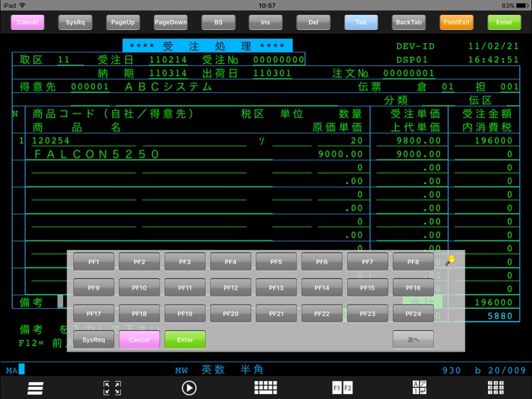Screen dimensions: 532x399
Task: Tap the orange FieldExit key
Action: (456, 23)
